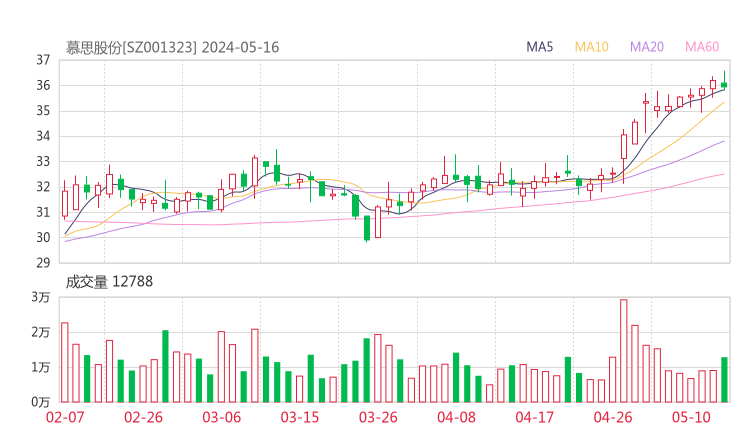Viewport: 740px width, 440px height.
Task: Click the MA5 legend label
Action: point(539,47)
